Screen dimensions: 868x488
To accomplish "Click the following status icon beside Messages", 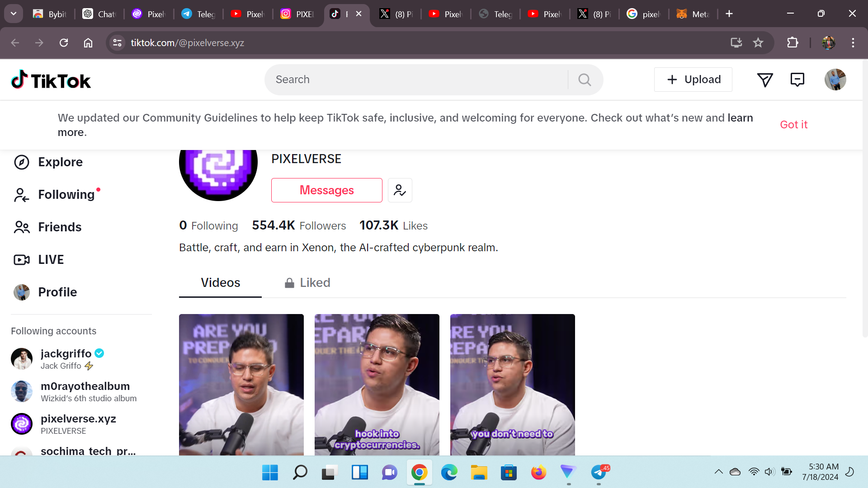I will (400, 190).
